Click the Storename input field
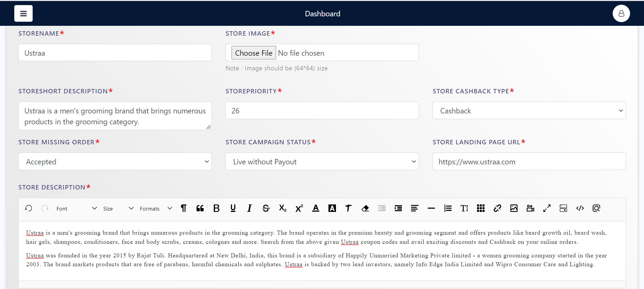 115,53
